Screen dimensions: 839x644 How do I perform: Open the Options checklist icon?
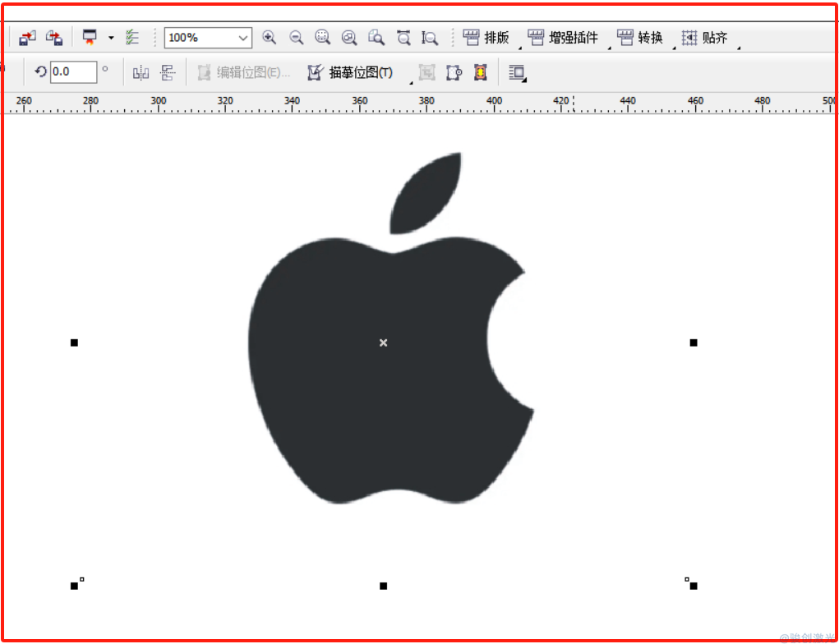(131, 38)
